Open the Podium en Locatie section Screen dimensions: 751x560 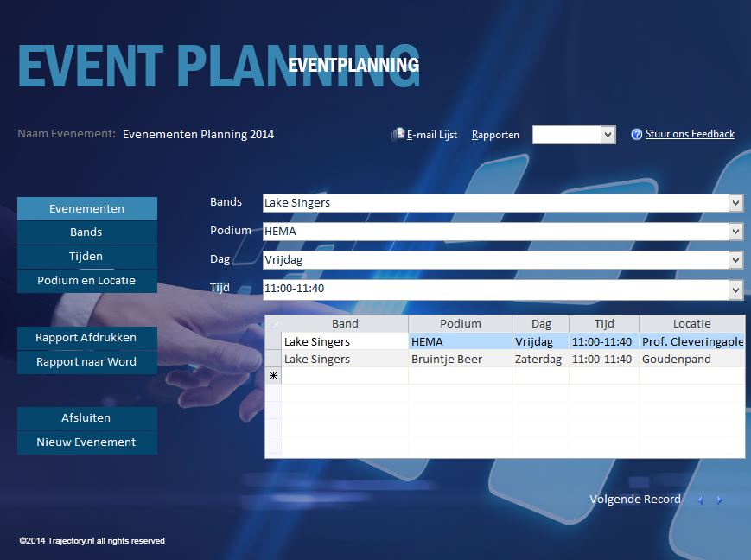(x=87, y=281)
